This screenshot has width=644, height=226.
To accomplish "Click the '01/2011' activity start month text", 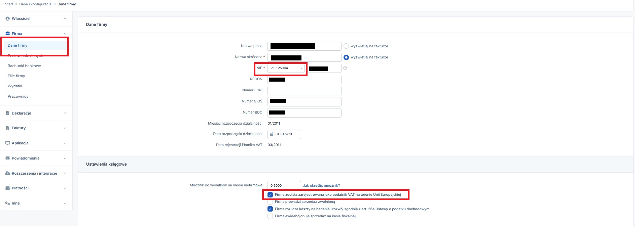I will (274, 124).
